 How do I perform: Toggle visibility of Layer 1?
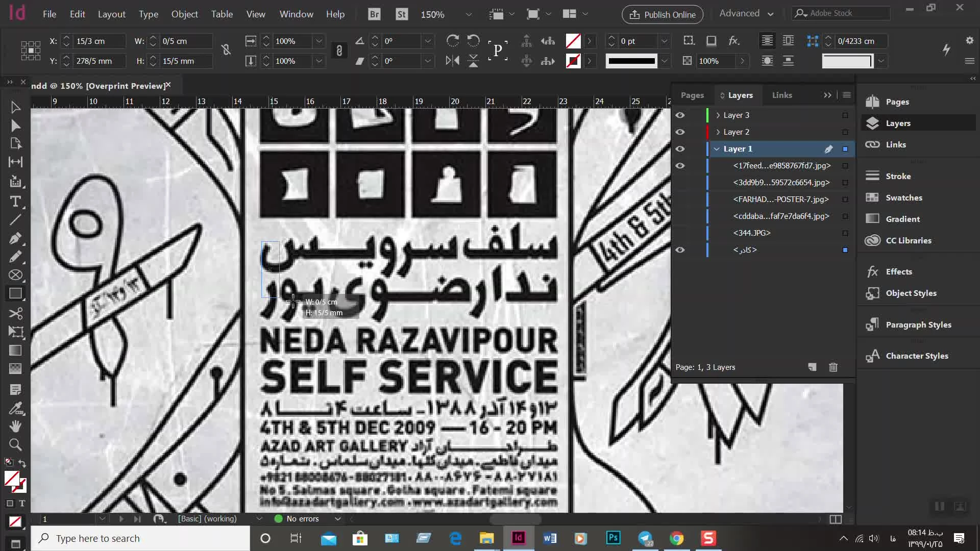tap(680, 149)
